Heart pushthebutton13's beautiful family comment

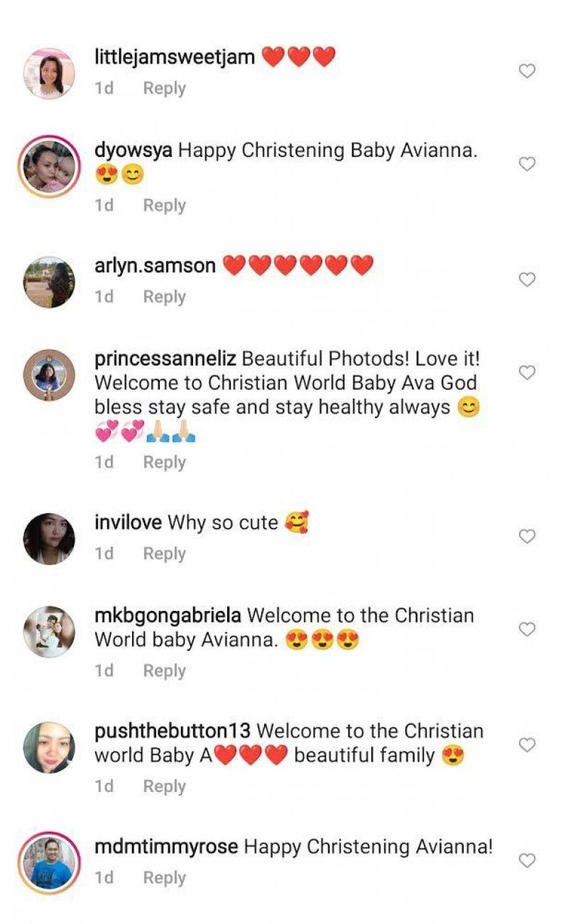tap(527, 745)
